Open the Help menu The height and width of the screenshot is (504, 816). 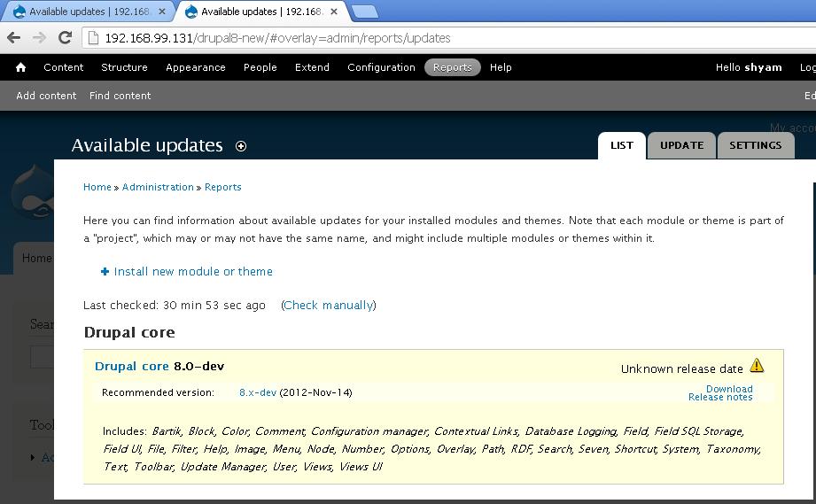[x=501, y=67]
